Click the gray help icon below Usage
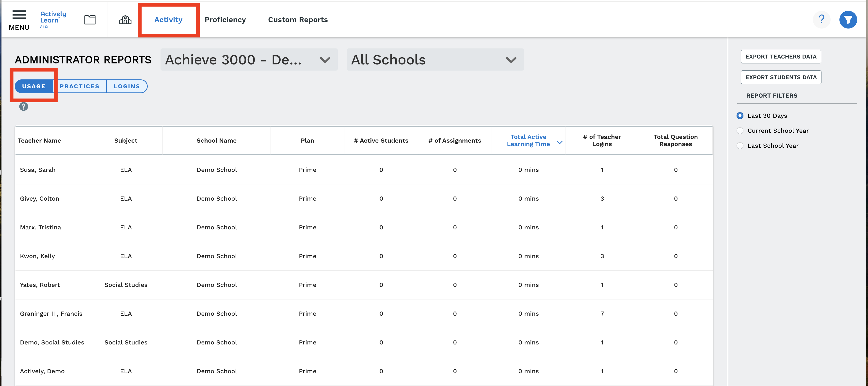Screen dimensions: 868x386 [24, 107]
